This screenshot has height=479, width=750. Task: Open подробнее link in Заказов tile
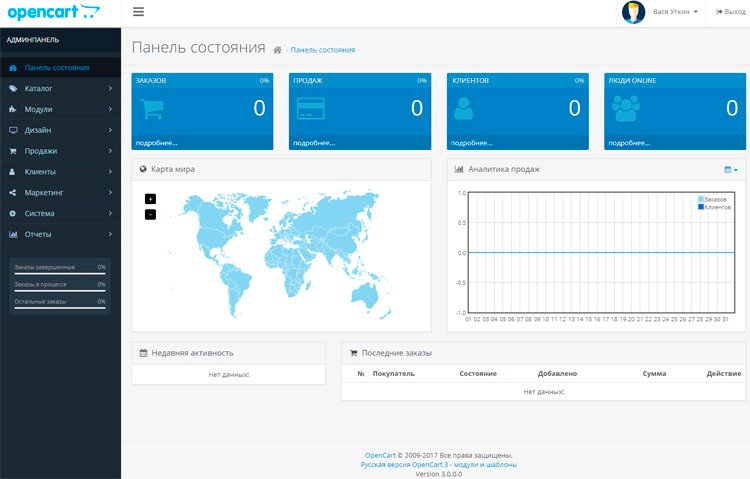coord(156,143)
